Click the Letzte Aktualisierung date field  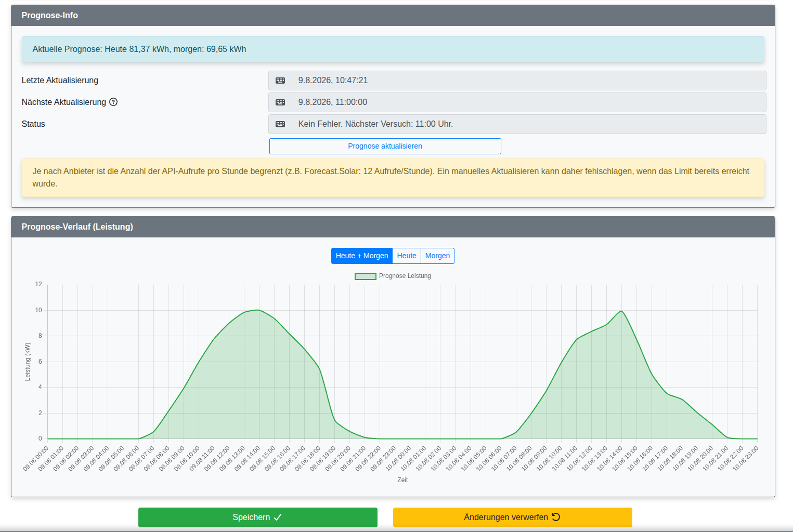[x=529, y=81]
